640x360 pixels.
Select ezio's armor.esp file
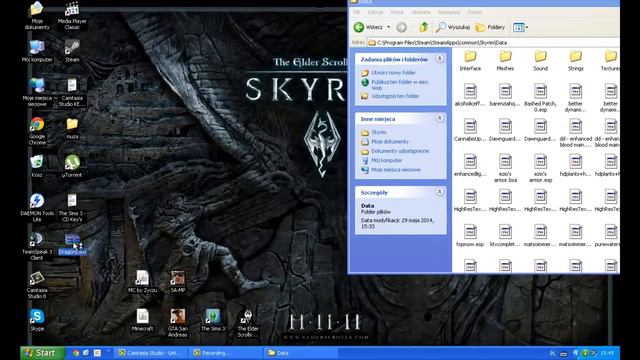tap(540, 168)
